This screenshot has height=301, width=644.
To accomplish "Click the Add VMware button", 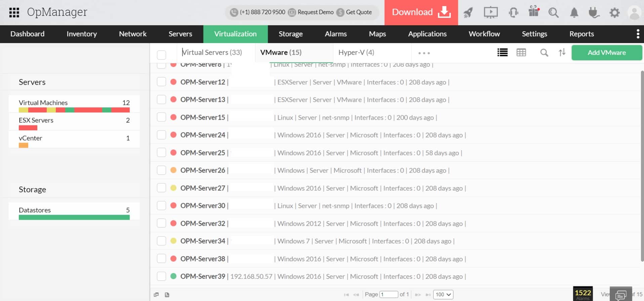I will coord(607,52).
